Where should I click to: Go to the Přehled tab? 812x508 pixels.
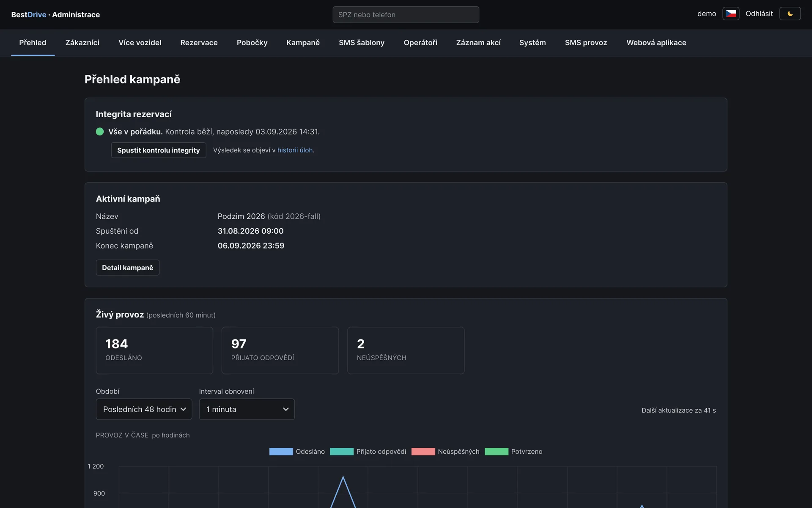[x=33, y=43]
